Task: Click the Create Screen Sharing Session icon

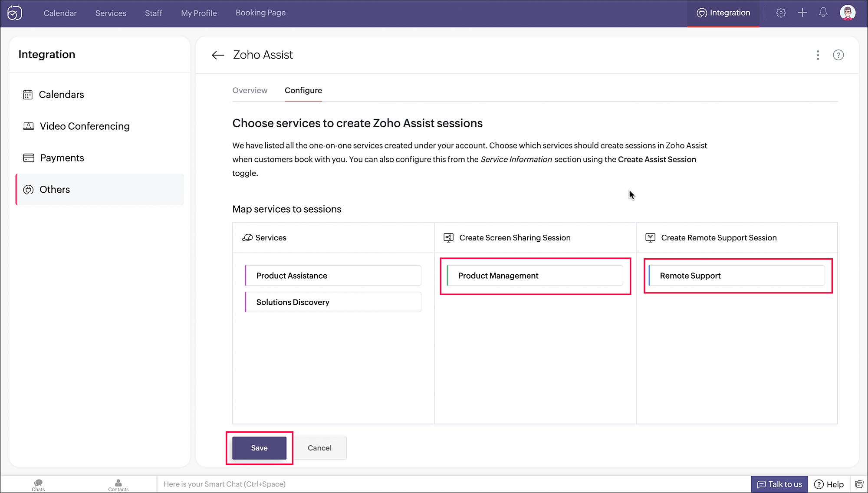Action: (449, 238)
